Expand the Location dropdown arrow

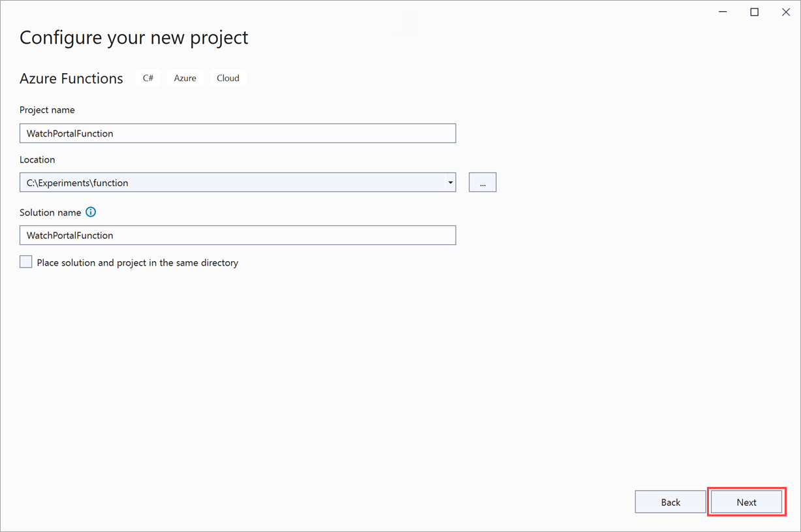pos(450,183)
